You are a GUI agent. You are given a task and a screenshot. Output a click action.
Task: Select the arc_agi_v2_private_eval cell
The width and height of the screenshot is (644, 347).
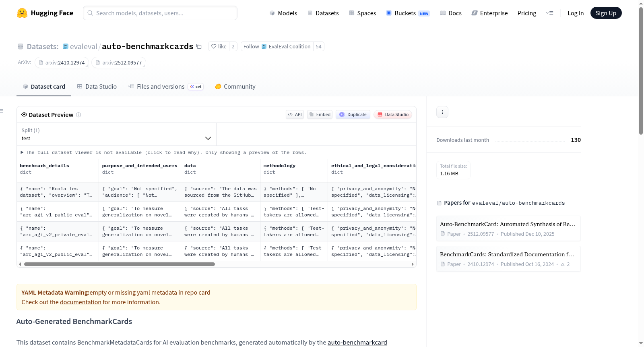(58, 231)
